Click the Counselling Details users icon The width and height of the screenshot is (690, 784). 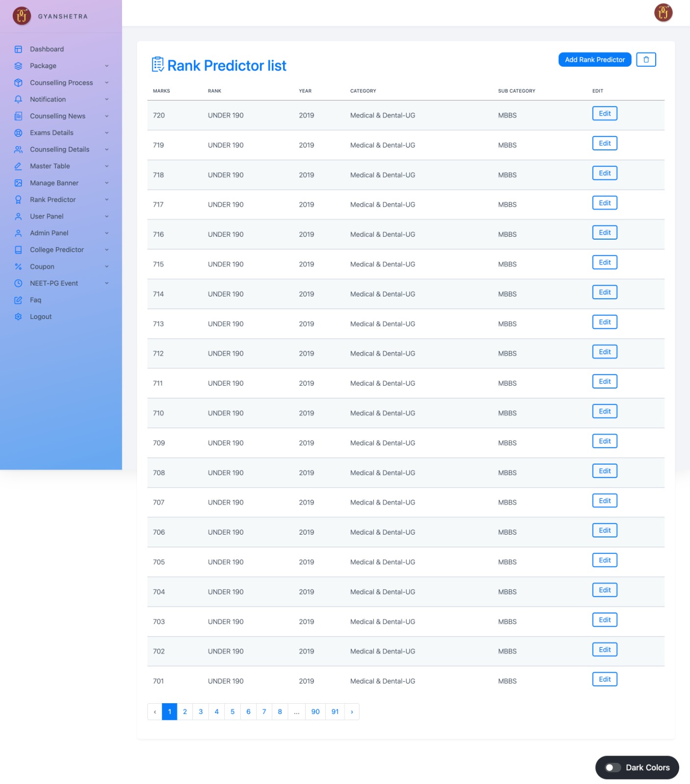18,149
